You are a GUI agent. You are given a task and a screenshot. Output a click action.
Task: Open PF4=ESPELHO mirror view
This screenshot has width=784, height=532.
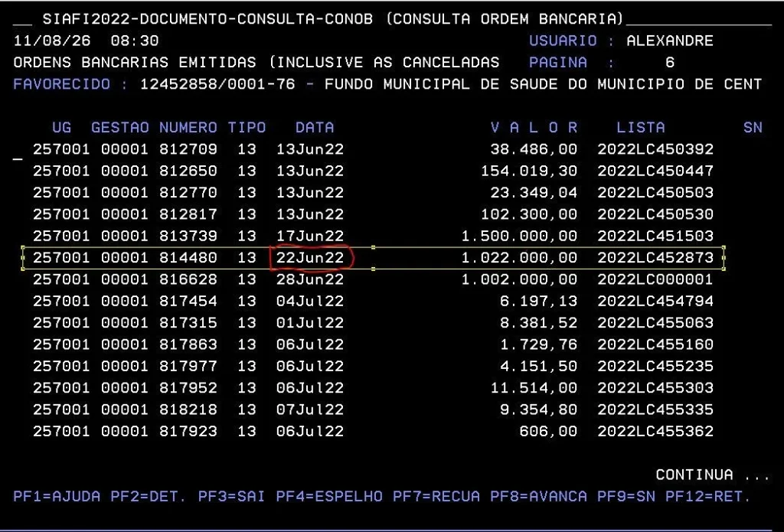[x=329, y=497]
